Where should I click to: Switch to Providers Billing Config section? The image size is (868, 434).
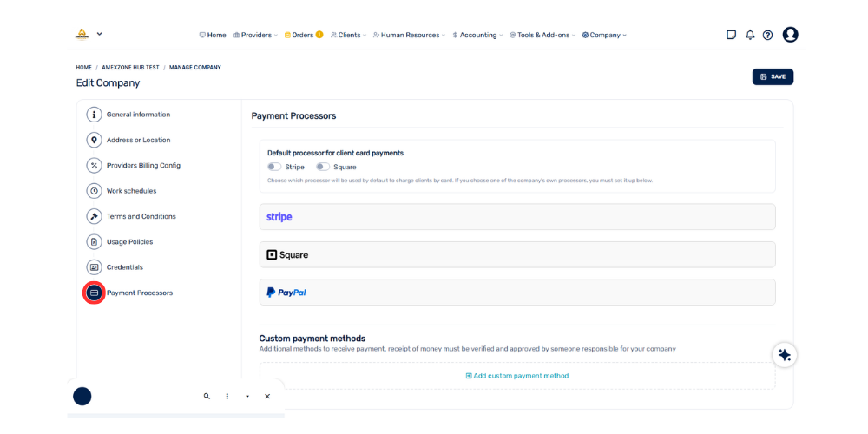(143, 166)
